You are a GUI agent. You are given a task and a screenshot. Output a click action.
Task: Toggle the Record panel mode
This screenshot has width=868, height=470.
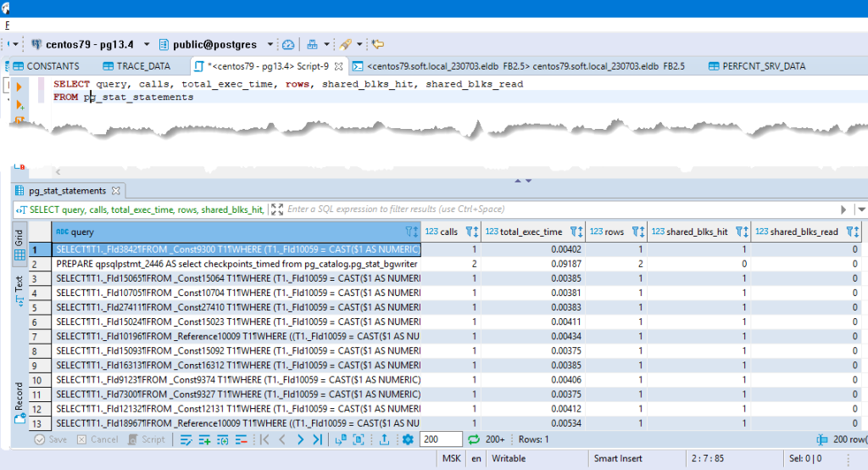pos(19,403)
